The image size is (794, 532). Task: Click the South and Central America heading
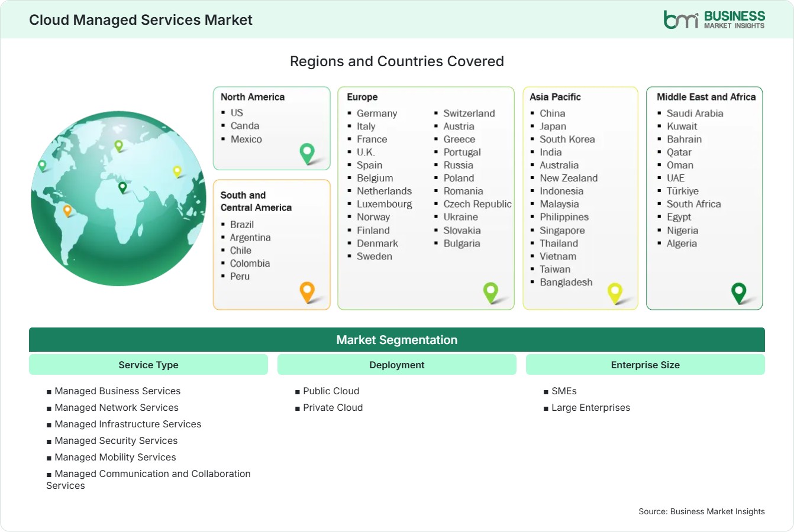(x=256, y=201)
